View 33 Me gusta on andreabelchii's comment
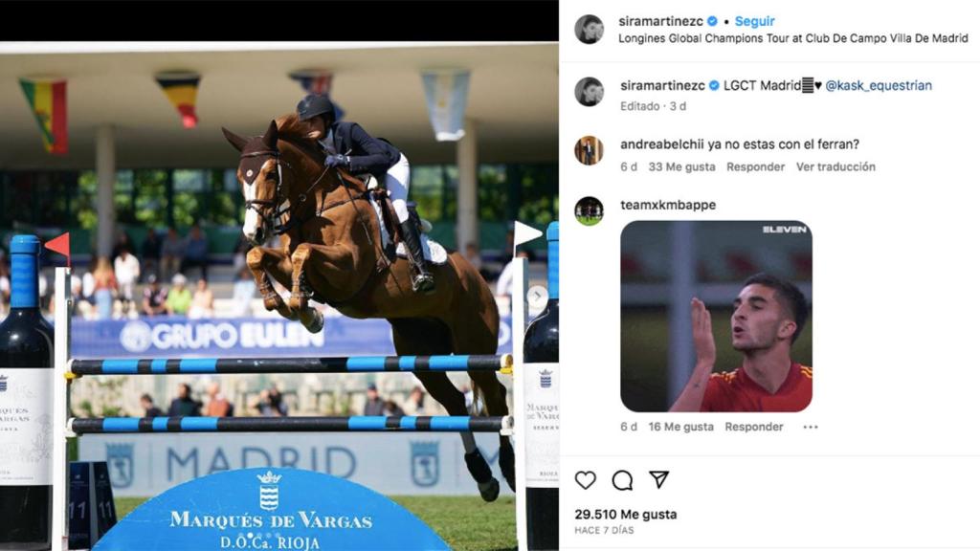Image resolution: width=980 pixels, height=551 pixels. pyautogui.click(x=681, y=166)
